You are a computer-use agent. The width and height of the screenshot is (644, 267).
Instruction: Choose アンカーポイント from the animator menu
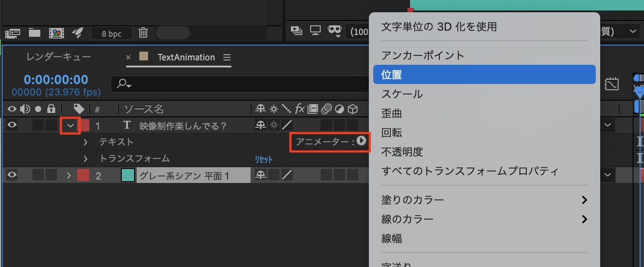pyautogui.click(x=423, y=56)
